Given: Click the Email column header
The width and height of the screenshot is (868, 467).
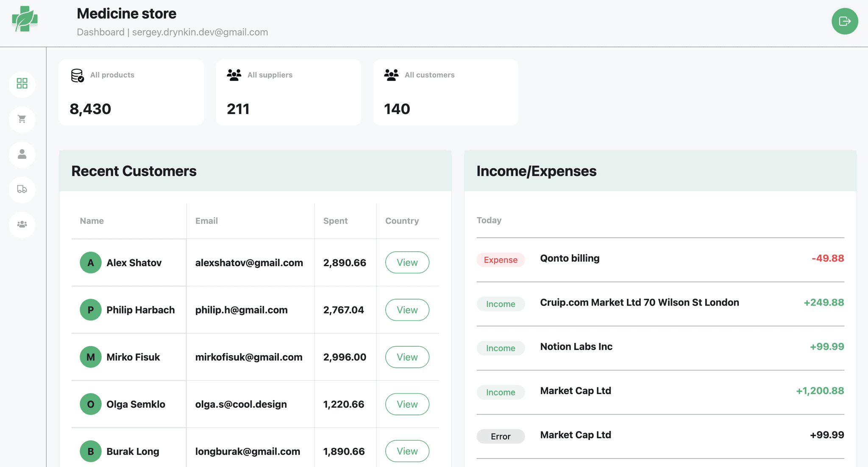Looking at the screenshot, I should [x=206, y=221].
